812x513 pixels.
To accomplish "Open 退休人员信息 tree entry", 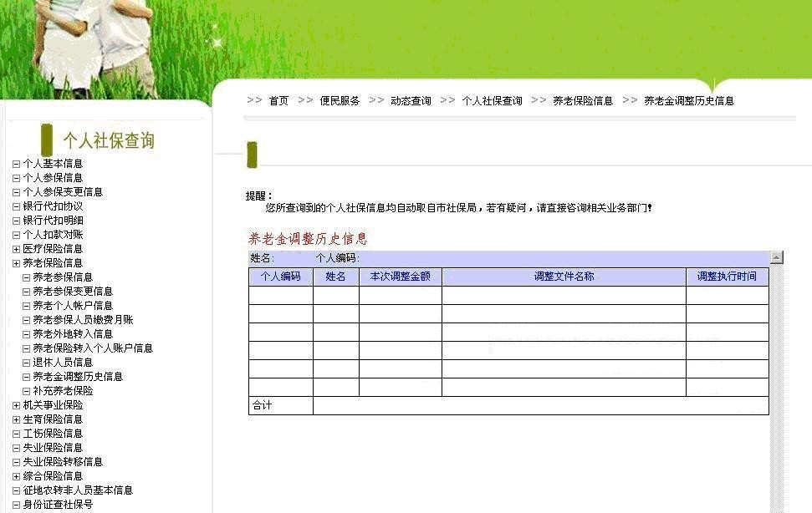I will click(x=63, y=363).
